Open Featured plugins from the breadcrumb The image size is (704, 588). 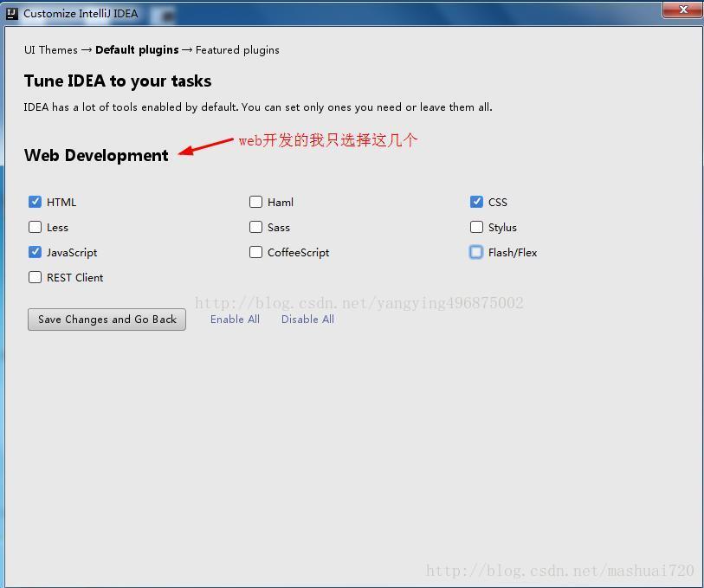pos(238,50)
